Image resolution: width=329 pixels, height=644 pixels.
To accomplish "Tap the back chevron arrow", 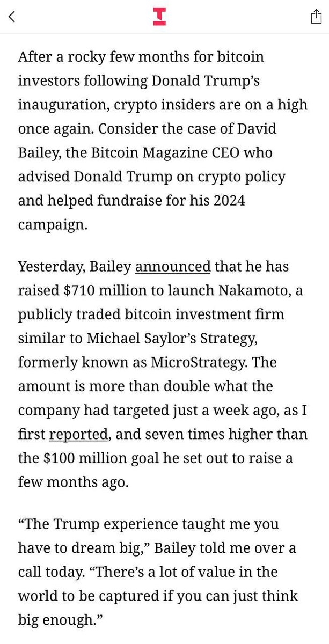I will [12, 16].
